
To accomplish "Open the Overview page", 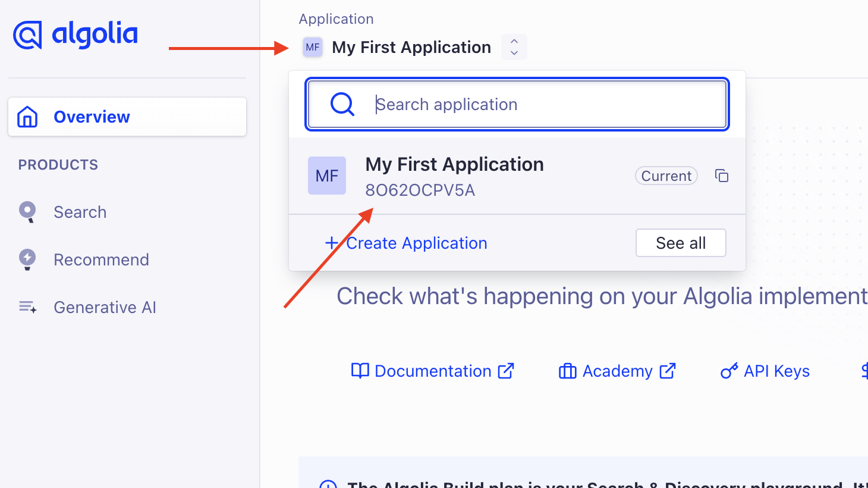I will [x=91, y=117].
